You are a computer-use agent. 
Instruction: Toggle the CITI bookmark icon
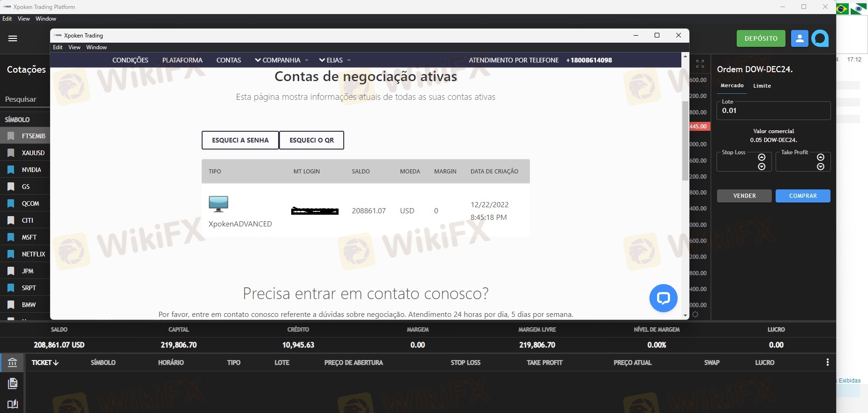(x=11, y=220)
